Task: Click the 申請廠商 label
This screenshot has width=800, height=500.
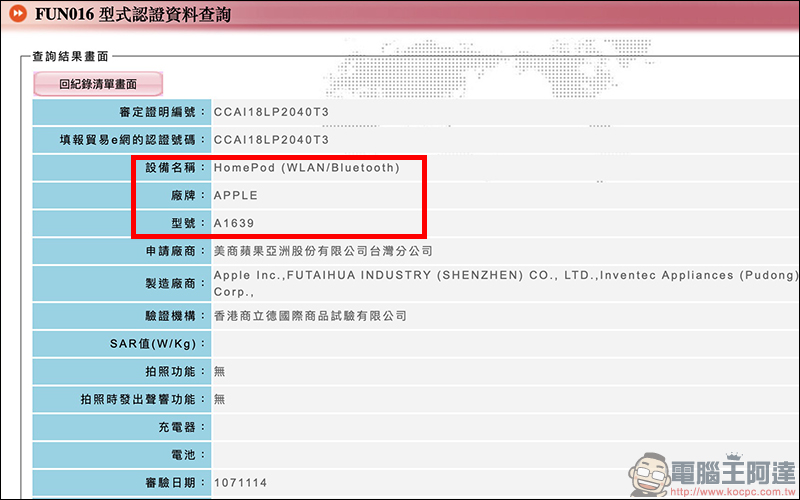Action: pos(176,251)
